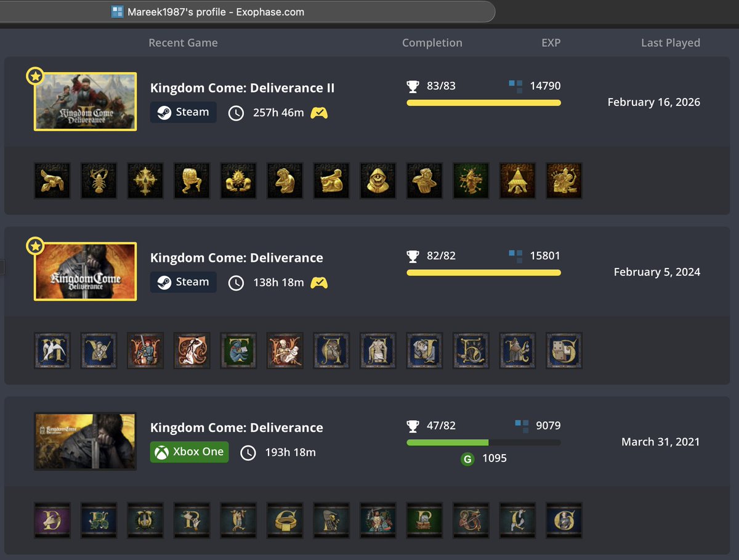This screenshot has height=560, width=739.
Task: Select the golden ring letter G achievement
Action: [x=285, y=521]
